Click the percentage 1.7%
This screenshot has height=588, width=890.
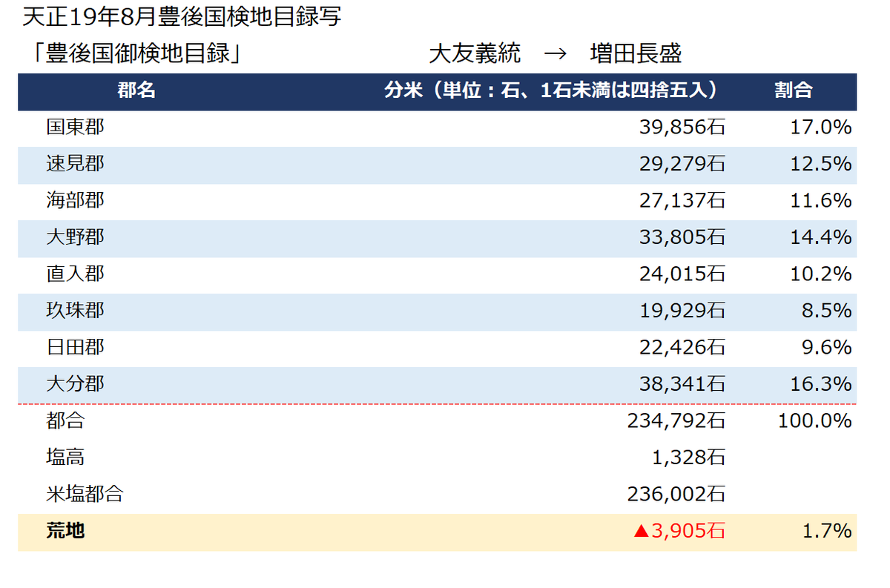coord(826,531)
